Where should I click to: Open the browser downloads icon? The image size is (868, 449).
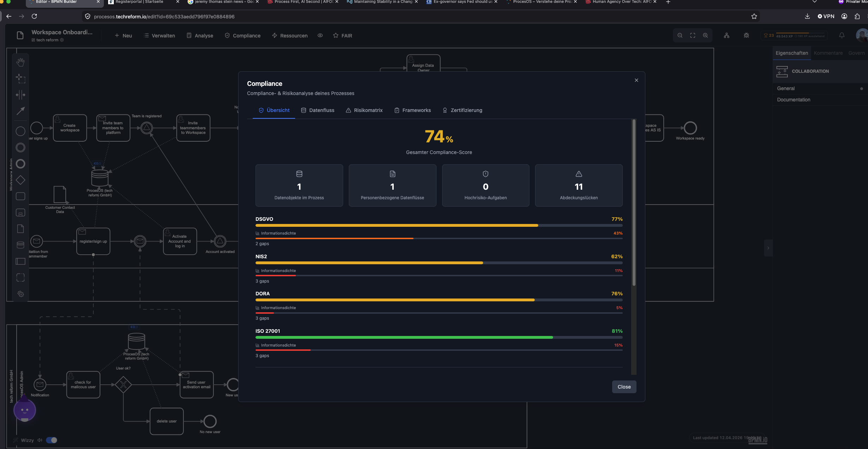point(807,16)
